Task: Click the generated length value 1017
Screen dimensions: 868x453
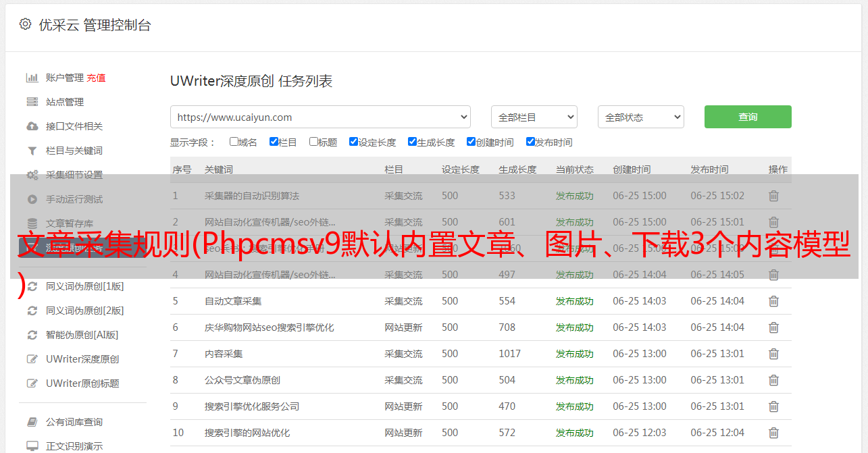Action: point(510,354)
